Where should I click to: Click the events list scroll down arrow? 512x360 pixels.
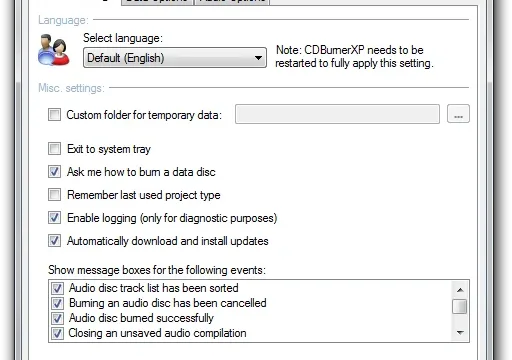click(x=460, y=333)
